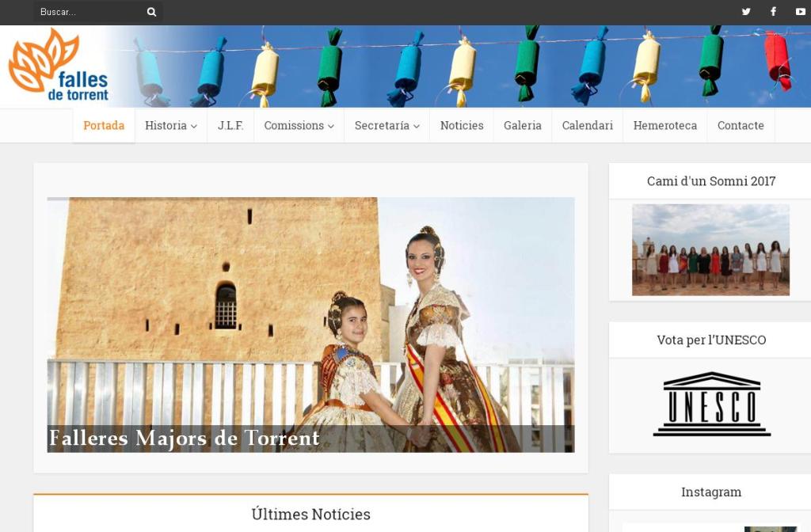Viewport: 811px width, 532px height.
Task: Click the Vota per l'UNESCO heading
Action: tap(711, 340)
